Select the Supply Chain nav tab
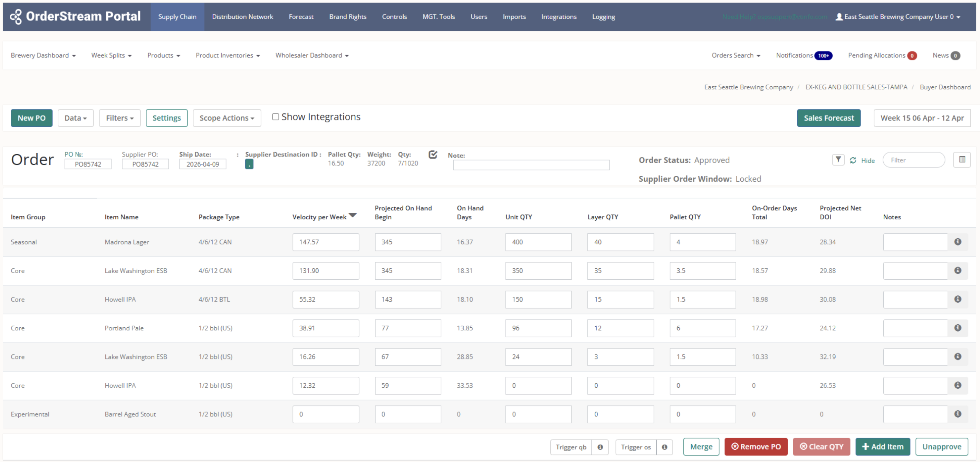980x462 pixels. 177,17
